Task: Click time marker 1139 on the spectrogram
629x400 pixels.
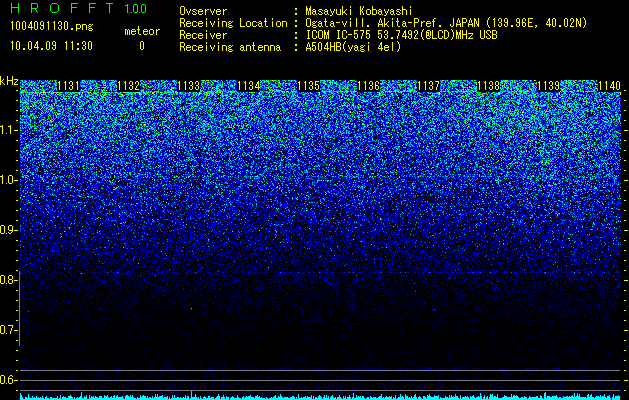Action: click(548, 86)
